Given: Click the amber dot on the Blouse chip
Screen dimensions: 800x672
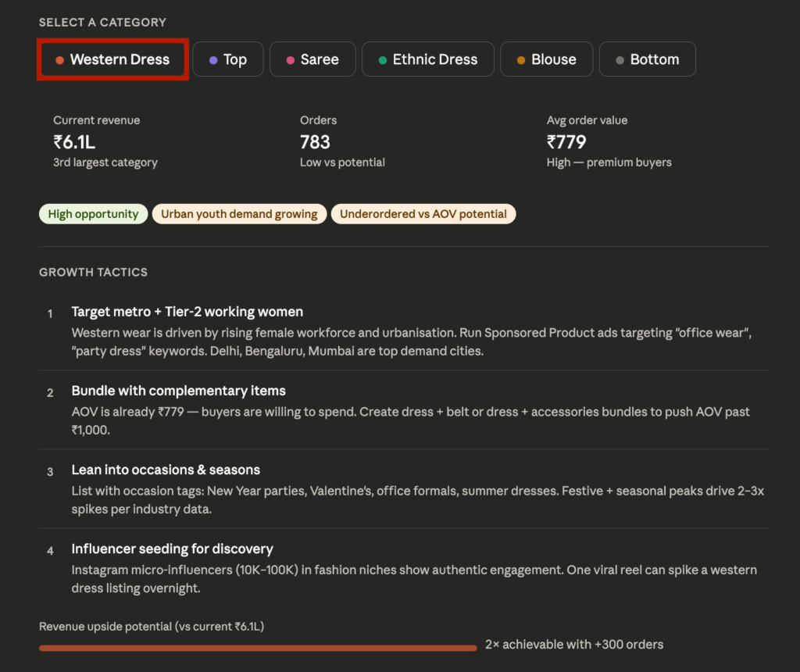Looking at the screenshot, I should click(522, 59).
